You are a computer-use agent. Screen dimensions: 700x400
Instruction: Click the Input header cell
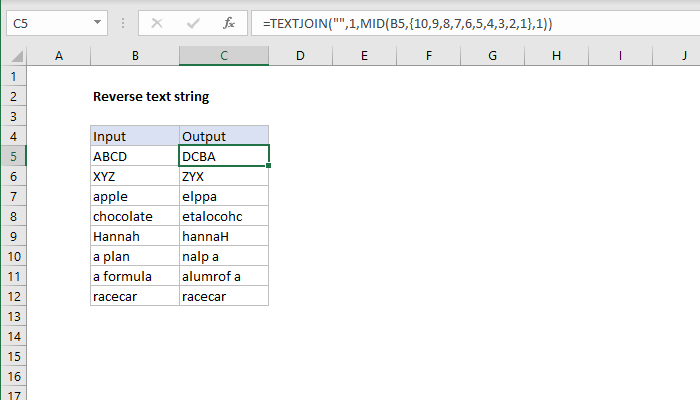click(x=135, y=136)
